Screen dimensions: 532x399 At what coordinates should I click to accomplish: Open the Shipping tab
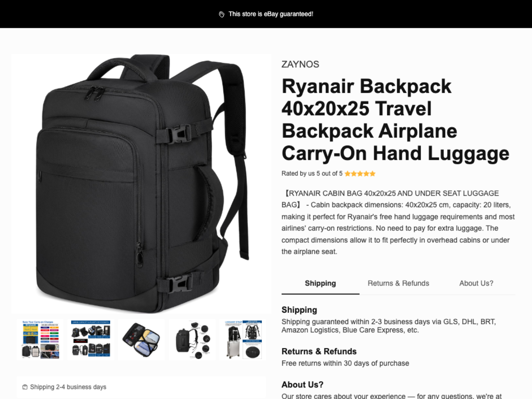click(320, 283)
